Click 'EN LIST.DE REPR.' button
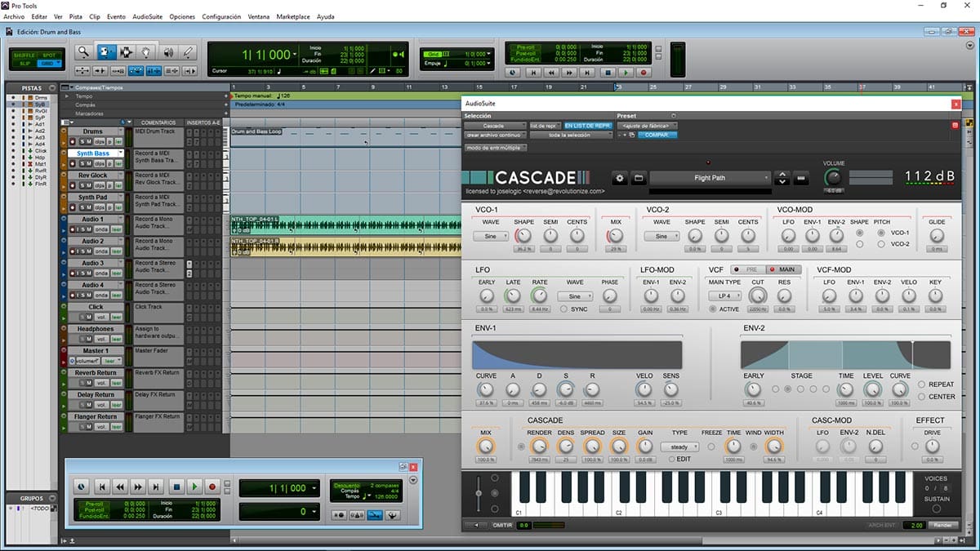Image resolution: width=980 pixels, height=551 pixels. 587,126
